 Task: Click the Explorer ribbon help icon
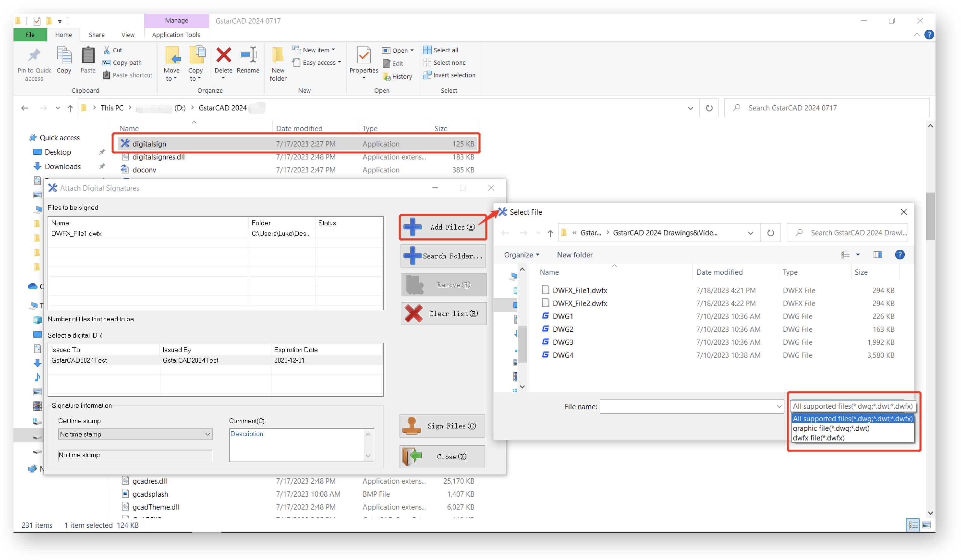click(929, 35)
